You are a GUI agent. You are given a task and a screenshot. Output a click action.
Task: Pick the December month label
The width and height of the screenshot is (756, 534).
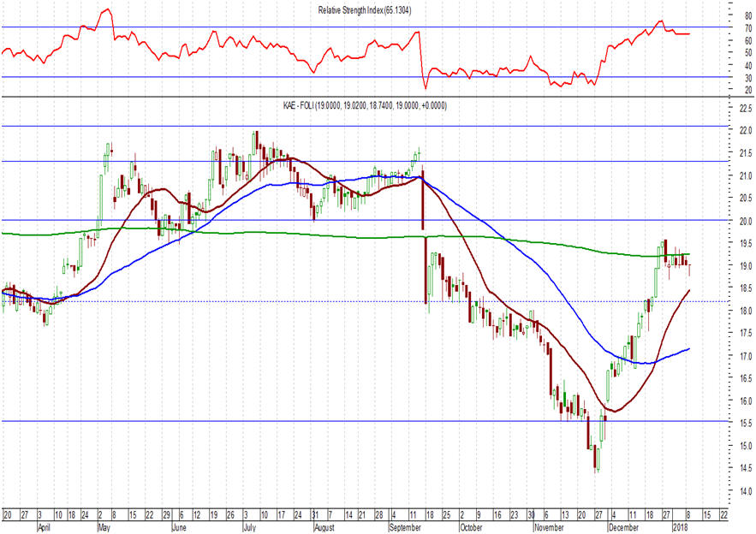tap(623, 528)
